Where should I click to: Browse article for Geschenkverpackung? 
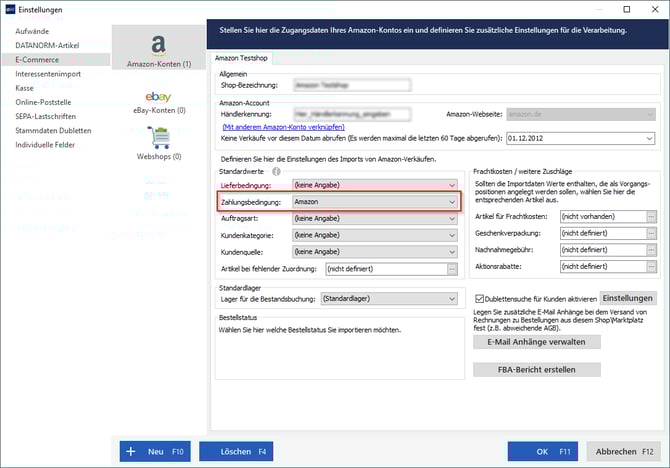(x=651, y=233)
